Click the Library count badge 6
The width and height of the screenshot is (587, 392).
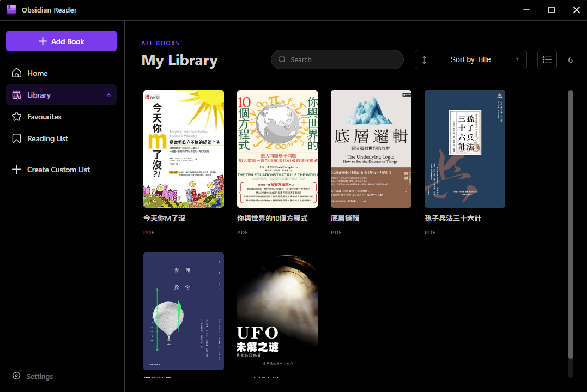109,95
